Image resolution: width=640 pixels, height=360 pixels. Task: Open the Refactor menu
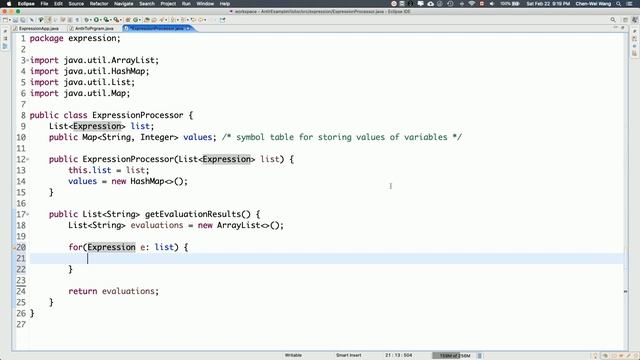click(99, 4)
